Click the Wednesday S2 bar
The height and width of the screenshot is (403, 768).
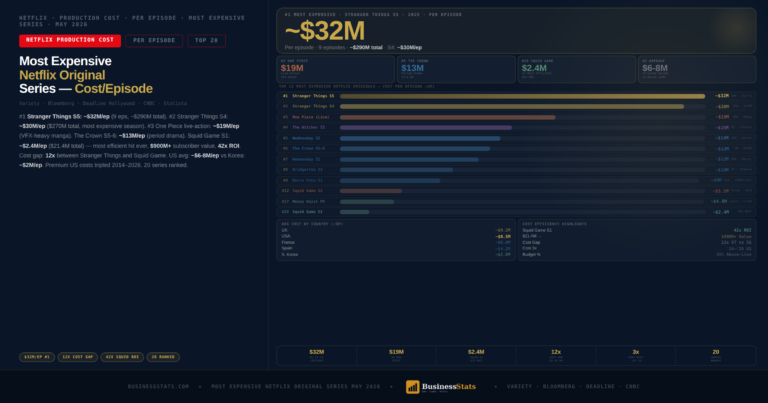tap(420, 139)
